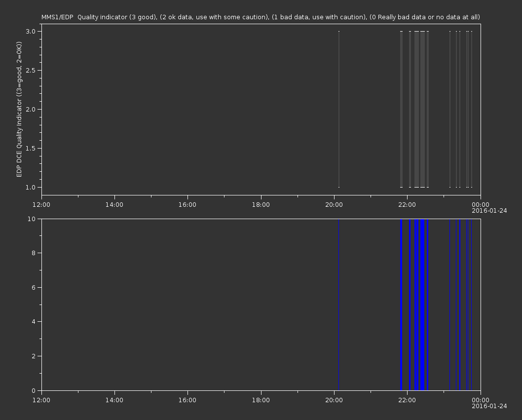Screen dimensions: 522x420
Task: Click the 20:00 time label under the blue-bar plot
Action: (334, 400)
